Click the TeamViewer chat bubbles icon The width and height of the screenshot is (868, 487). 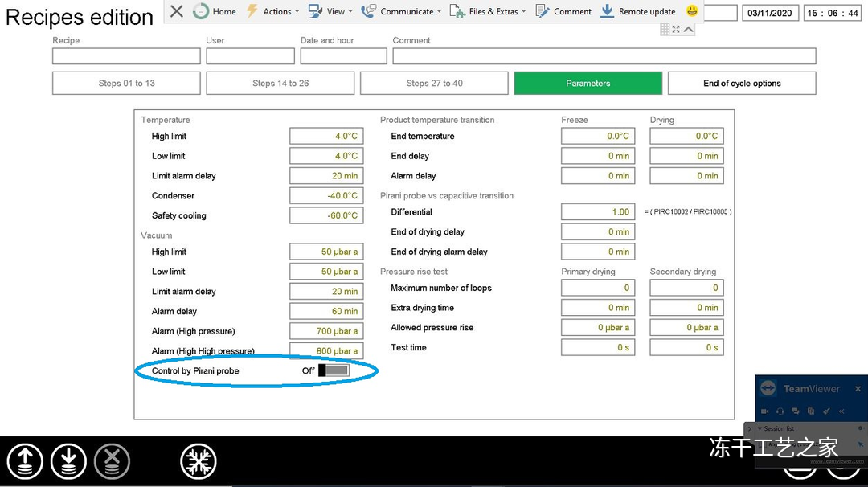click(796, 411)
